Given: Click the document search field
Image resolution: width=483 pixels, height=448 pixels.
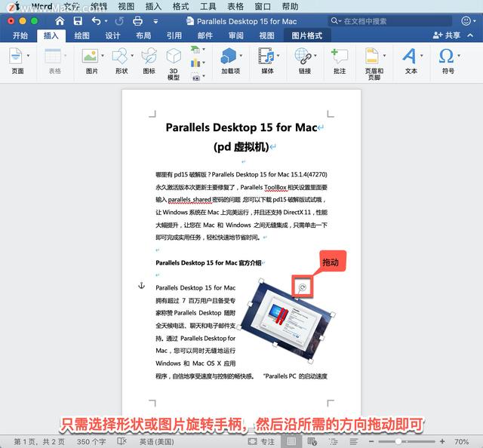Looking at the screenshot, I should point(390,21).
